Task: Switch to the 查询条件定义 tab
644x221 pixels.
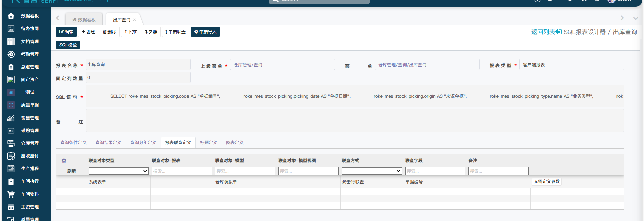Action: [73, 143]
